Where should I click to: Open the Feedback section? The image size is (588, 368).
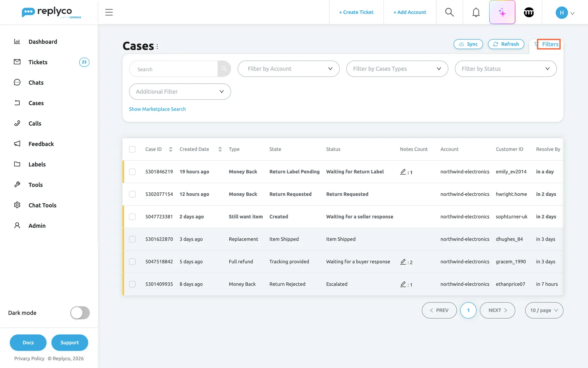(x=41, y=144)
